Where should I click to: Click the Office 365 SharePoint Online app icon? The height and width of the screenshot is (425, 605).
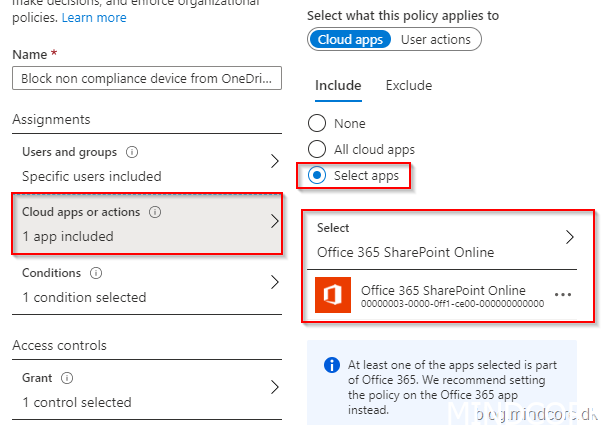[x=332, y=297]
